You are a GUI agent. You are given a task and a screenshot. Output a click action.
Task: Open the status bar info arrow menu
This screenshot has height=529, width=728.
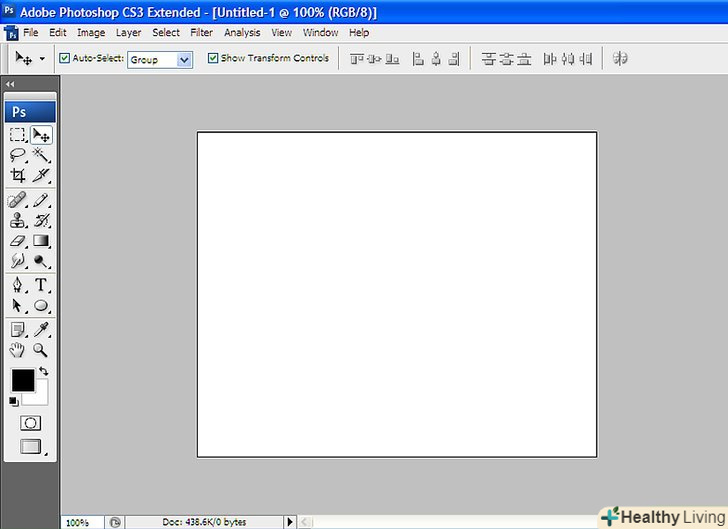(x=290, y=522)
